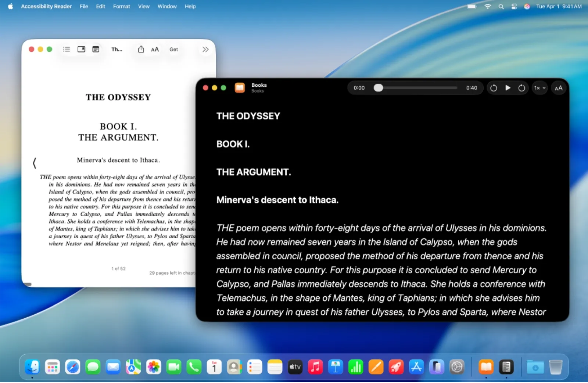Open the View menu

click(144, 6)
